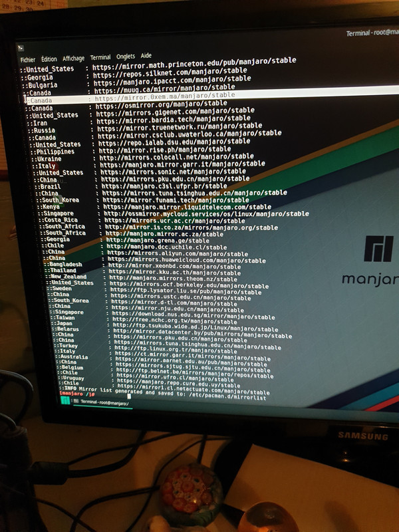Click the mirrors.colocall.net mirror URL

(176, 157)
